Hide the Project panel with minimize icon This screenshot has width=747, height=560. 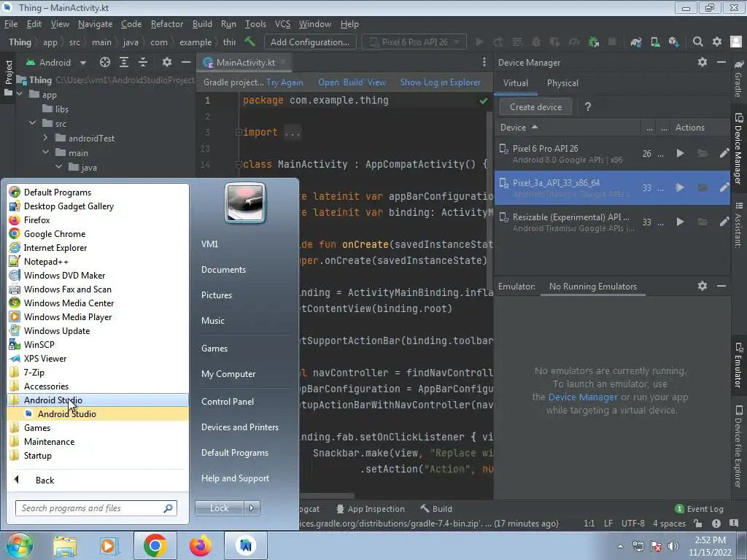click(186, 63)
